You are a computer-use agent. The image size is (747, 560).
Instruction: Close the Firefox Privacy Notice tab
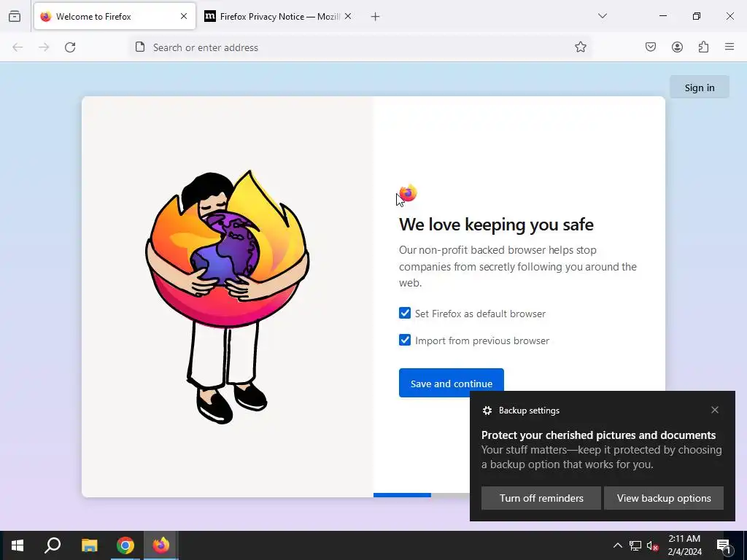[x=348, y=16]
